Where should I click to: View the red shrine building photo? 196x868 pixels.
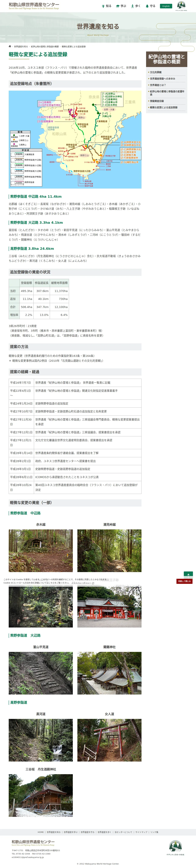click(x=109, y=606)
